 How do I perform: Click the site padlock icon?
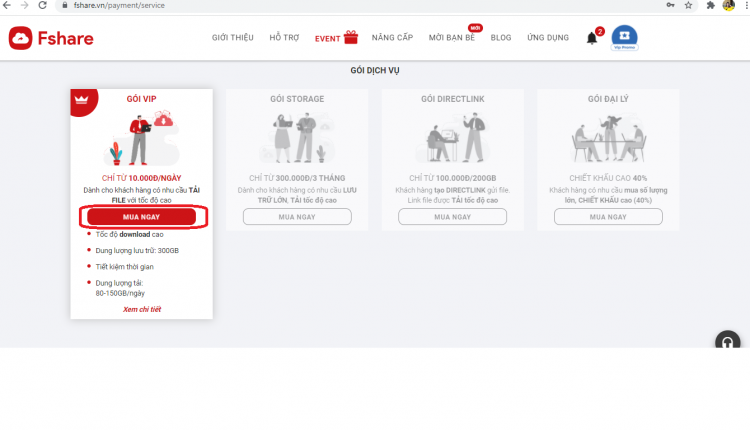coord(65,5)
